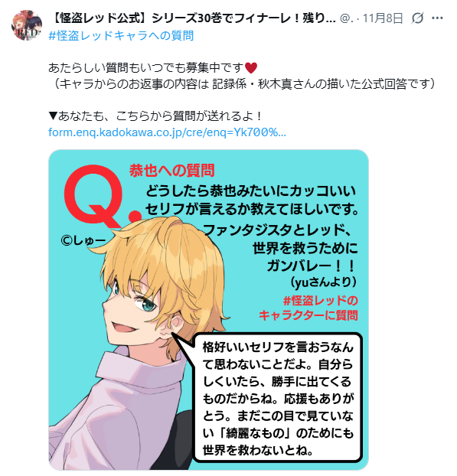The image size is (457, 476).
Task: Click the 怪盗レッド公式 profile avatar
Action: 27,25
